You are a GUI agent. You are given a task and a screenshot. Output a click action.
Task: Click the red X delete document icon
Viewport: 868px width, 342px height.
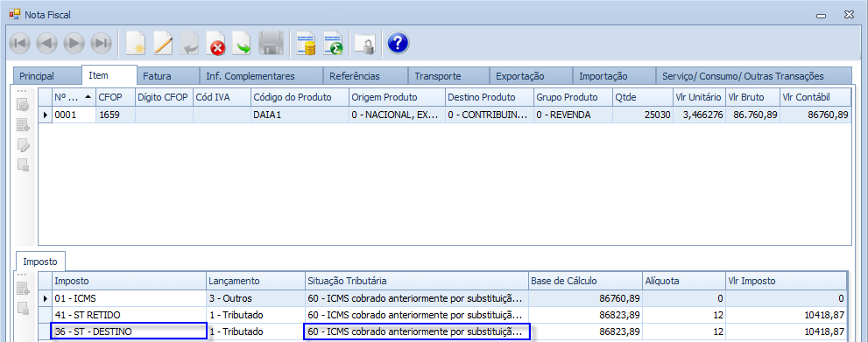(x=216, y=43)
